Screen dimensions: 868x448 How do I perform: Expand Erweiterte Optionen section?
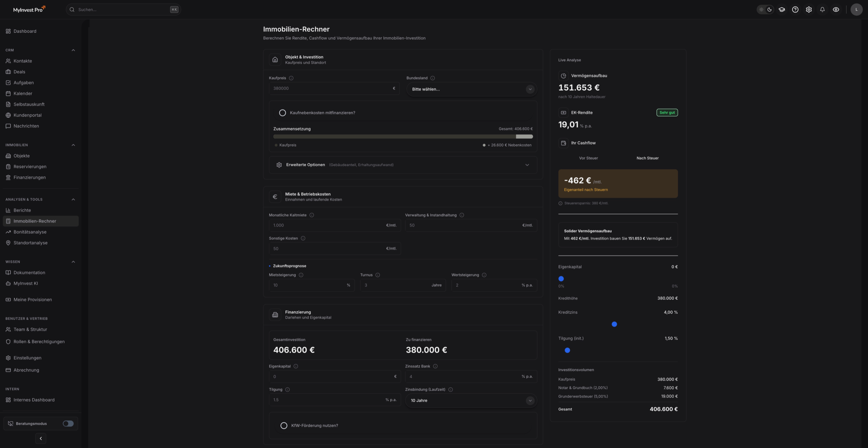(403, 165)
